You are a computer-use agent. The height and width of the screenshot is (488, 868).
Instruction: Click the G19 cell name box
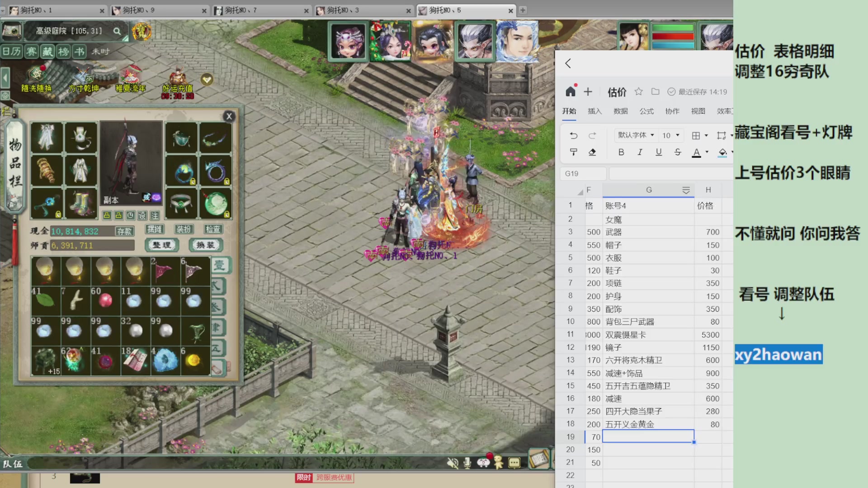[x=583, y=174]
